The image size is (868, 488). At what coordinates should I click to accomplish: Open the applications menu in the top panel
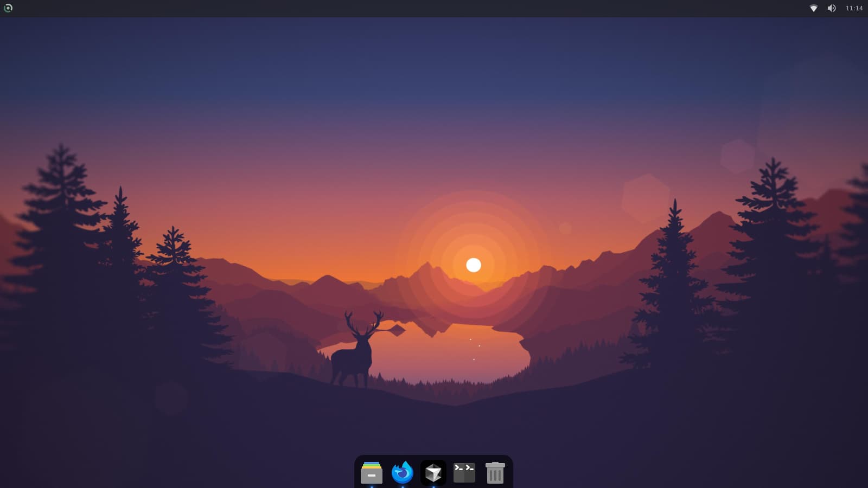pyautogui.click(x=8, y=8)
